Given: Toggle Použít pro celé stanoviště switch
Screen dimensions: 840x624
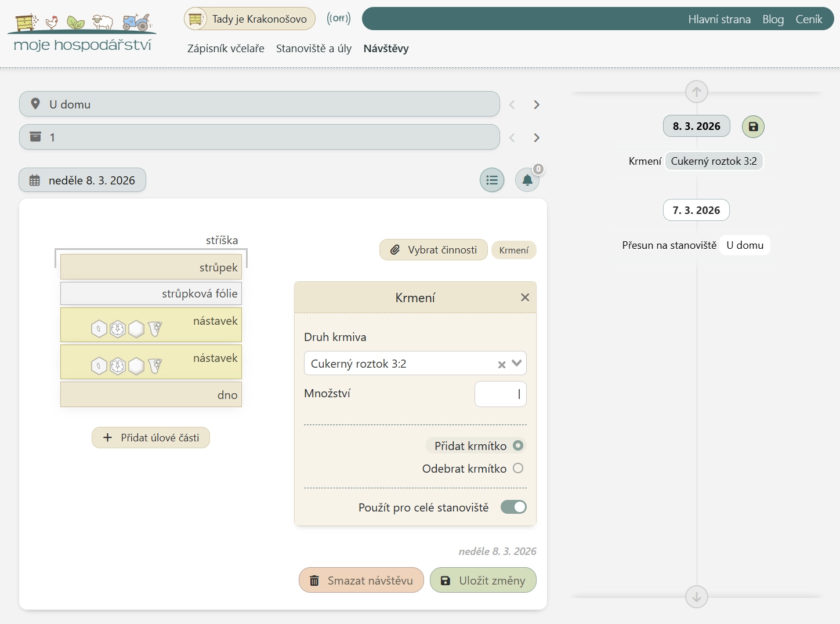Looking at the screenshot, I should (513, 507).
